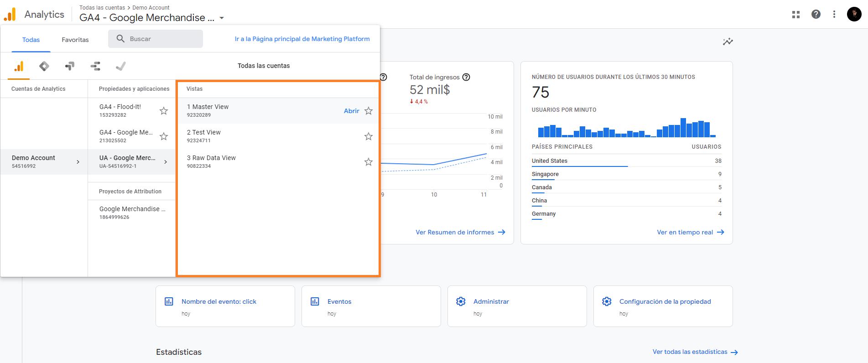Switch to the Favoritas tab
This screenshot has width=868, height=363.
coord(75,40)
